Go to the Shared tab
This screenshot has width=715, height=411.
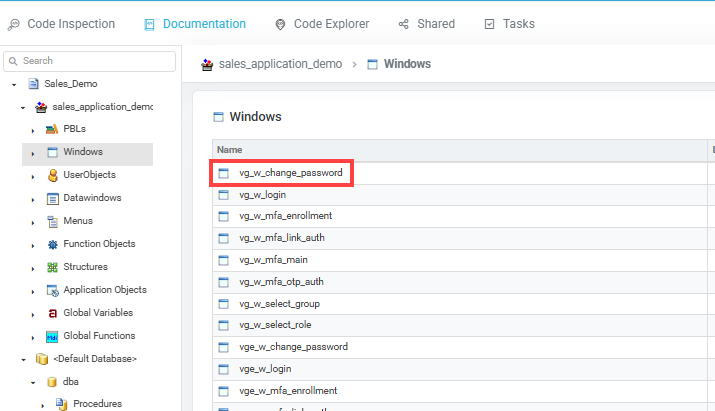(x=426, y=24)
